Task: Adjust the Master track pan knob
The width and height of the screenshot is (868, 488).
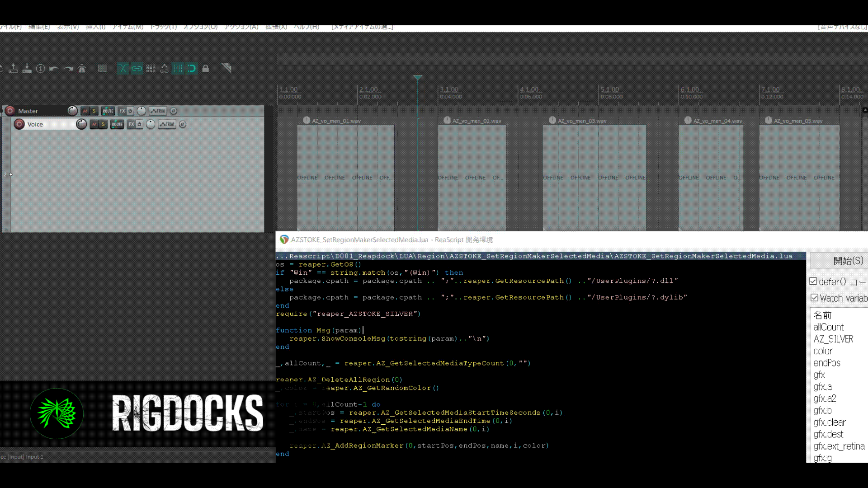Action: click(x=142, y=111)
